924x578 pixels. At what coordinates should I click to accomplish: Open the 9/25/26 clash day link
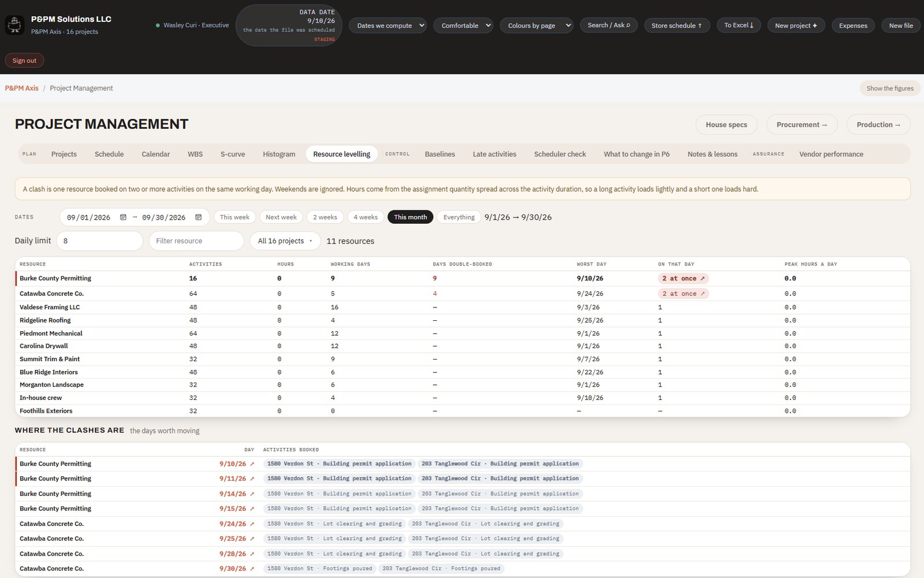(x=236, y=539)
